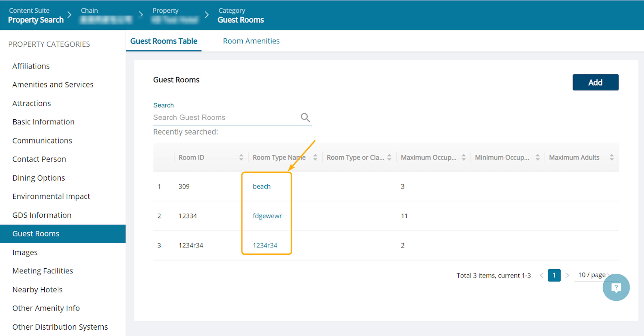Navigate to Property Search breadcrumb
Image resolution: width=644 pixels, height=336 pixels.
(36, 20)
